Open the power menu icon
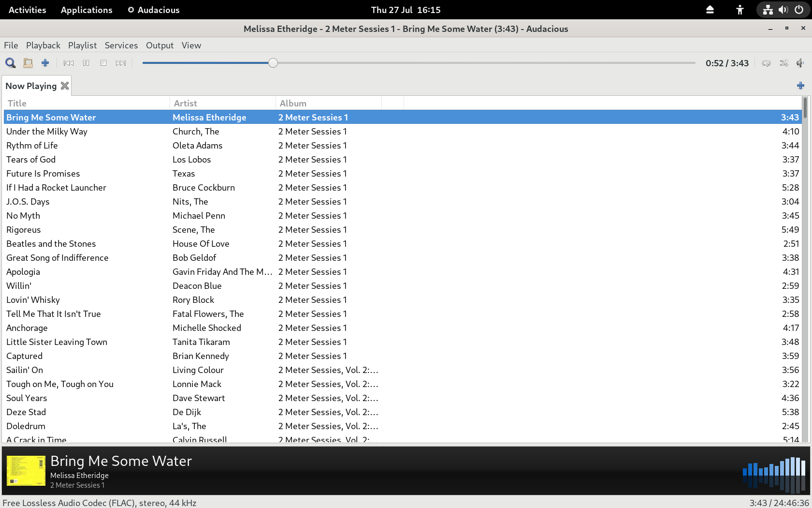 coord(799,10)
